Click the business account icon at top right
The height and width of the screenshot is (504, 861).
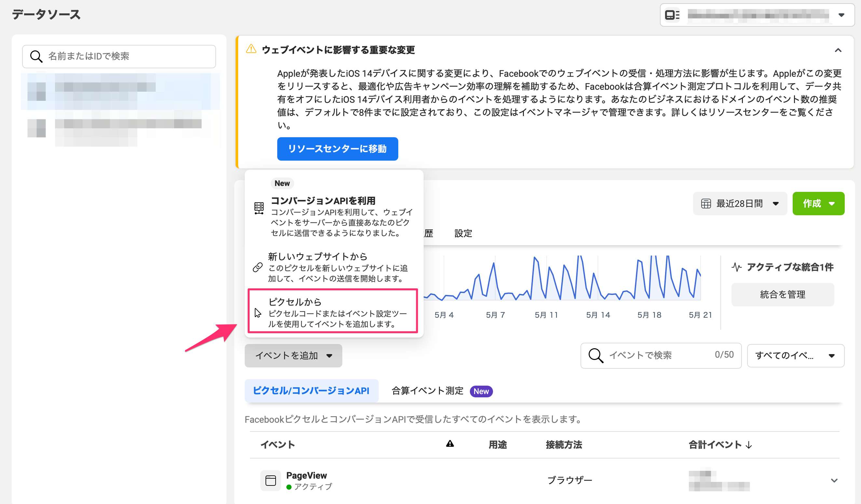pos(672,15)
